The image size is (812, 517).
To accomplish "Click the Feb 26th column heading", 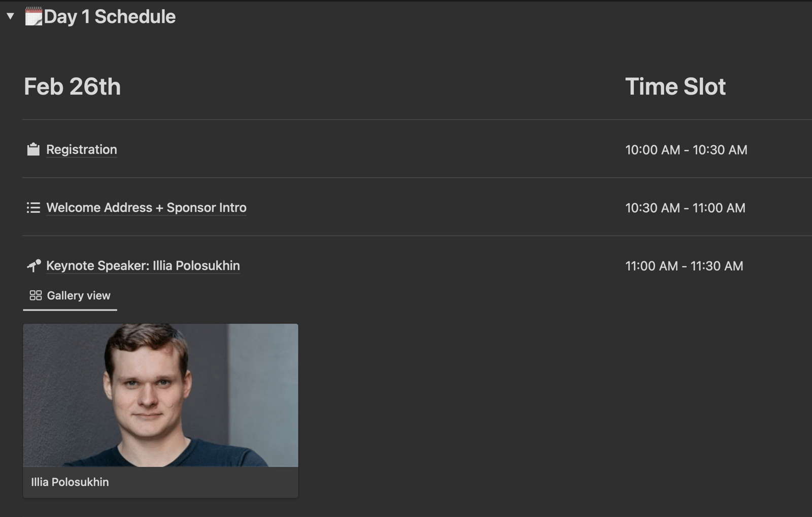I will pyautogui.click(x=73, y=87).
